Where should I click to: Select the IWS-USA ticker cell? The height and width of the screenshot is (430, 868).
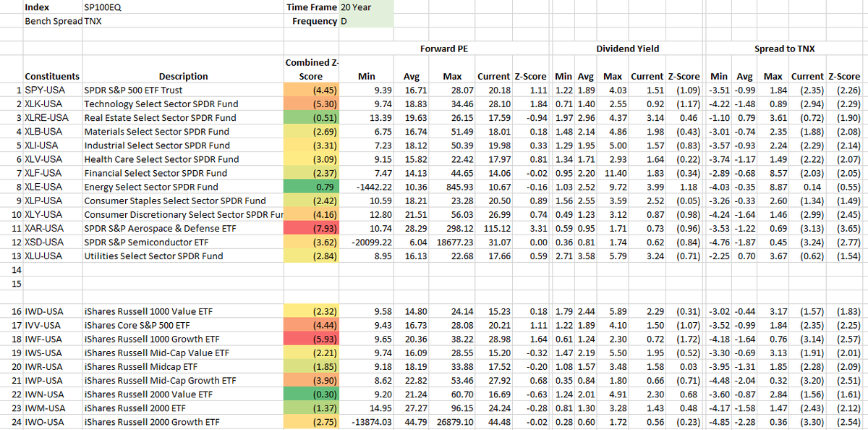[53, 352]
